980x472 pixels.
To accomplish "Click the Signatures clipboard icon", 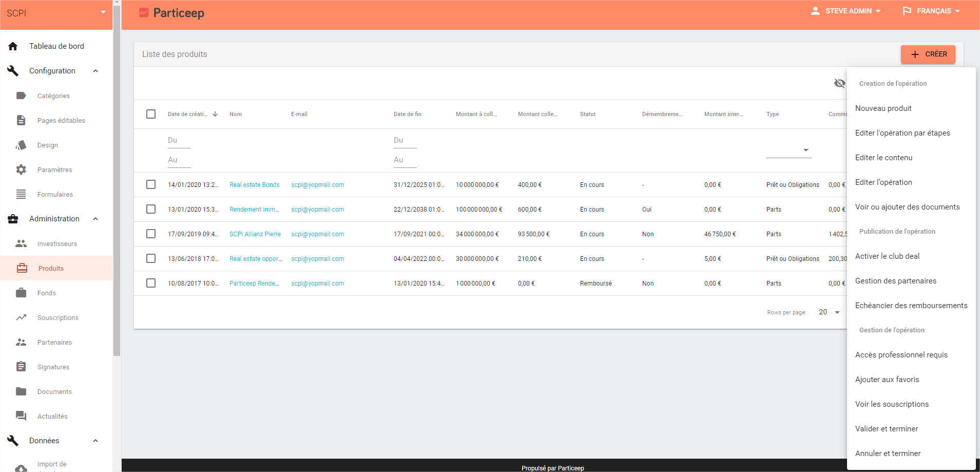I will click(x=21, y=367).
